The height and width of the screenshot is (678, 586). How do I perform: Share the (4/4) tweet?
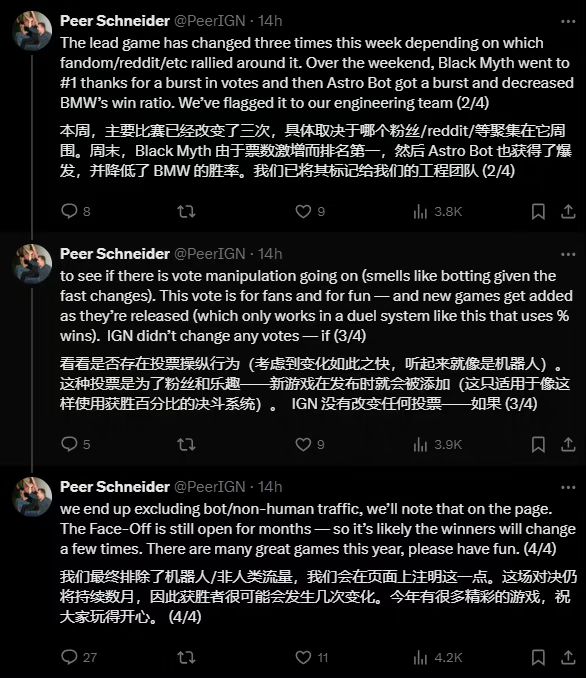point(568,657)
